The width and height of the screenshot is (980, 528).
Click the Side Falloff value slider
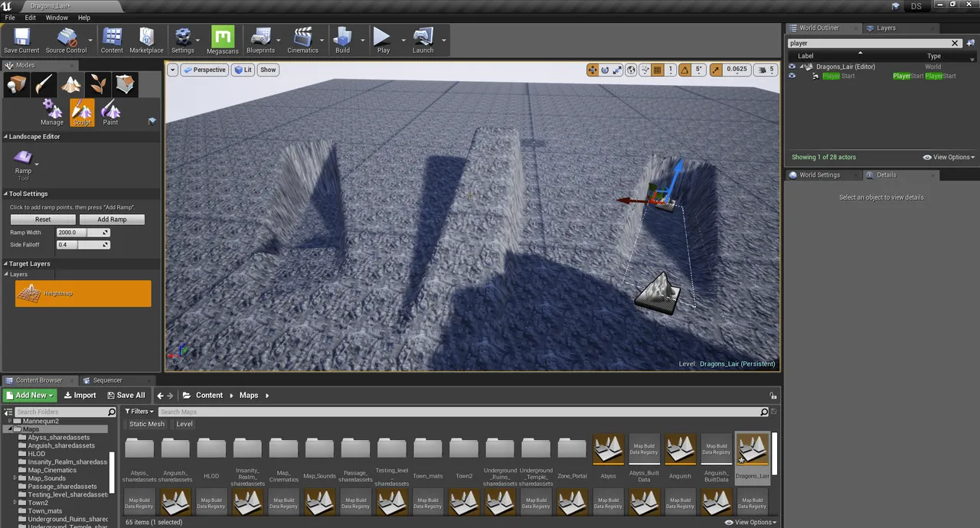83,245
